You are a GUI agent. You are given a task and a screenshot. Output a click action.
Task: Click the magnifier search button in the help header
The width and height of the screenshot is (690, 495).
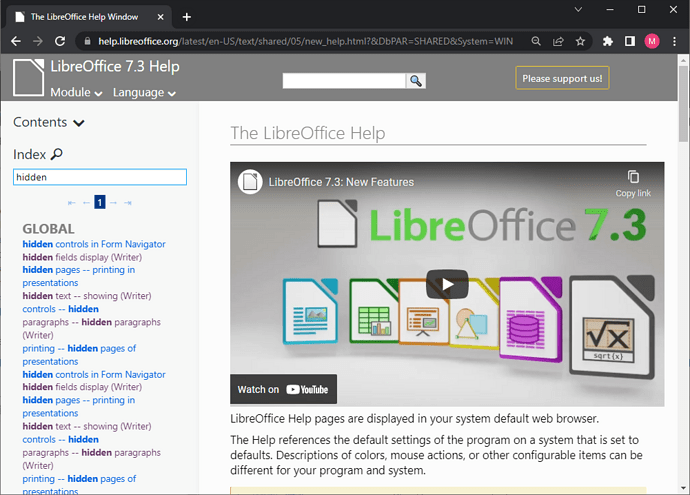point(415,81)
